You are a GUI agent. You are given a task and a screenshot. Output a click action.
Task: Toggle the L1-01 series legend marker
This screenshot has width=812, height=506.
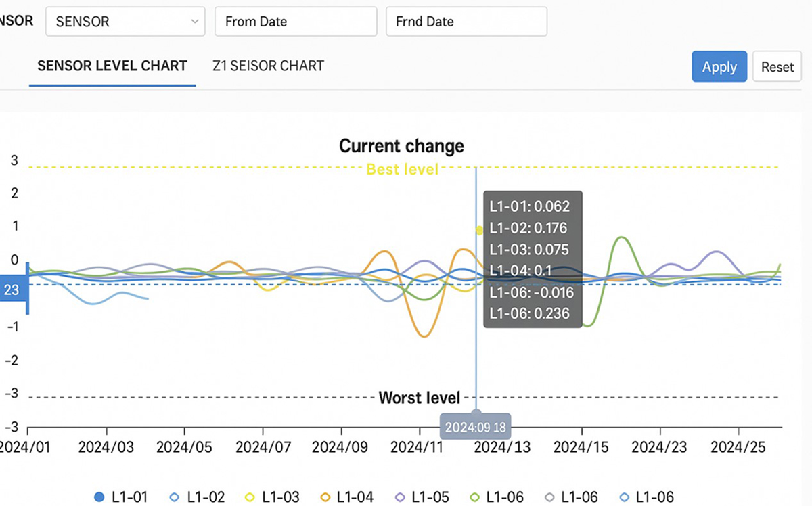[x=99, y=497]
